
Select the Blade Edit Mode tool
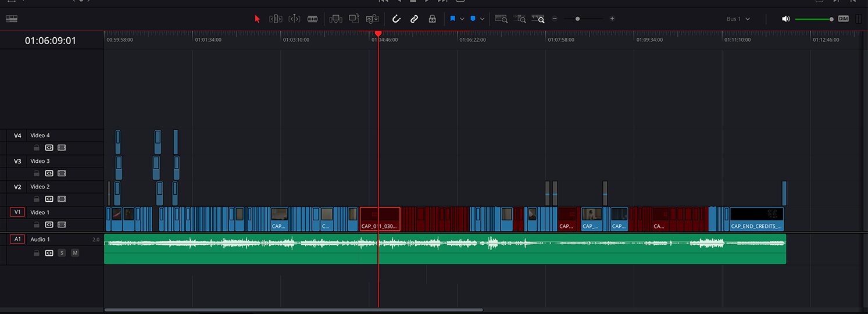click(313, 19)
